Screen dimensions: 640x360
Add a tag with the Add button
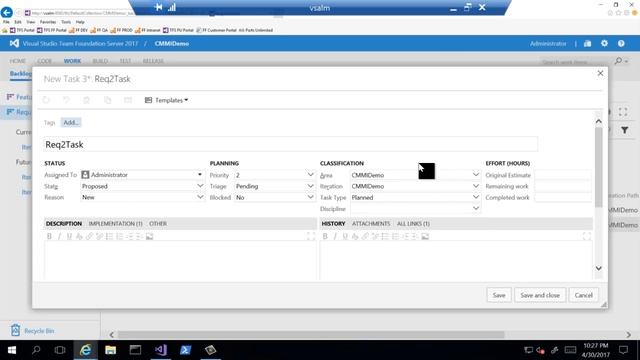coord(71,122)
